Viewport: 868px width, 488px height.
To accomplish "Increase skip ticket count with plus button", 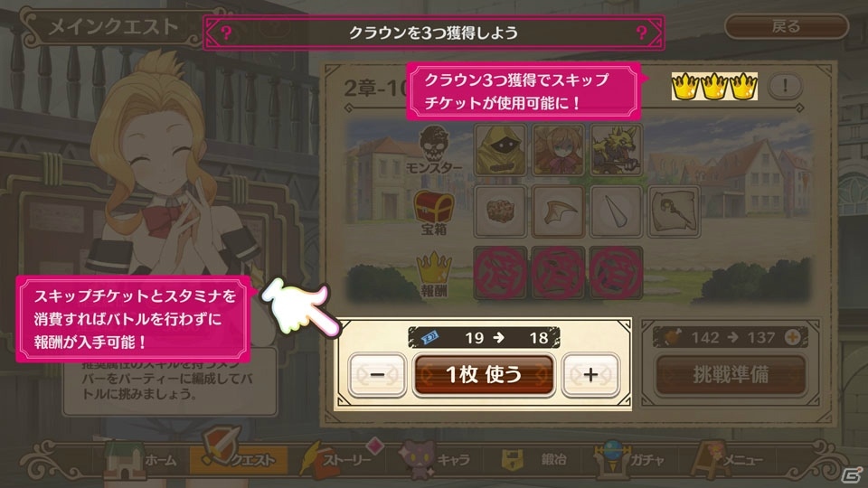I will pos(590,374).
